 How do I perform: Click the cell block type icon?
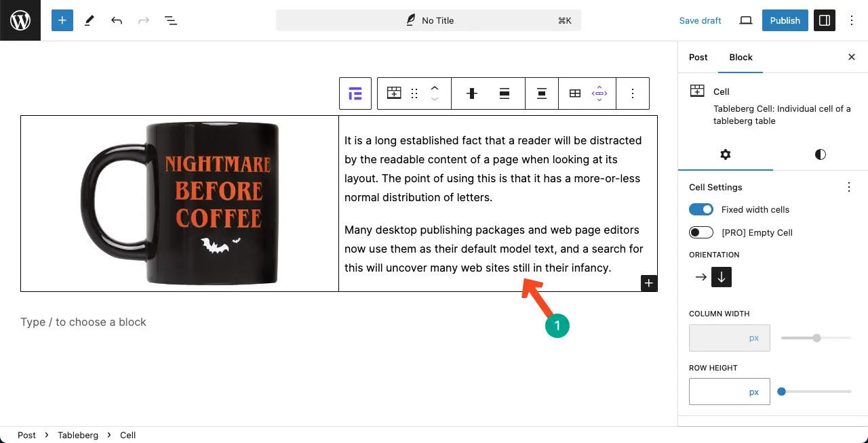point(394,93)
